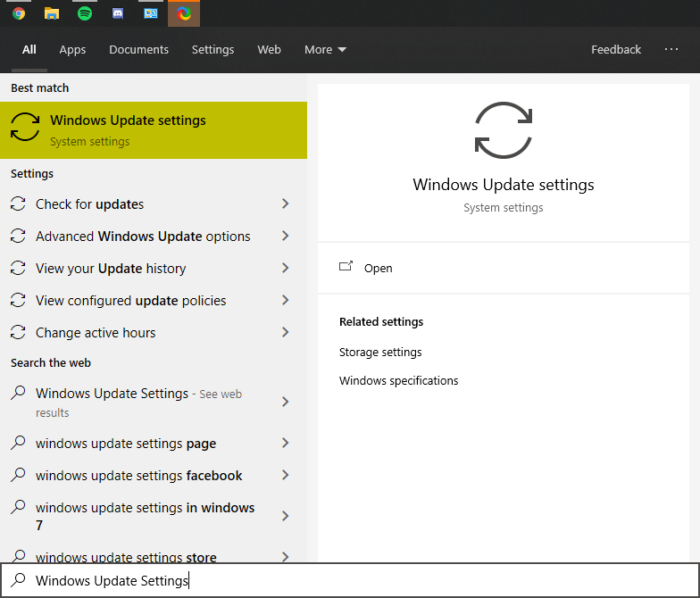Screen dimensions: 700x598
Task: Expand arrow for 'windows update settings facebook'
Action: point(286,475)
